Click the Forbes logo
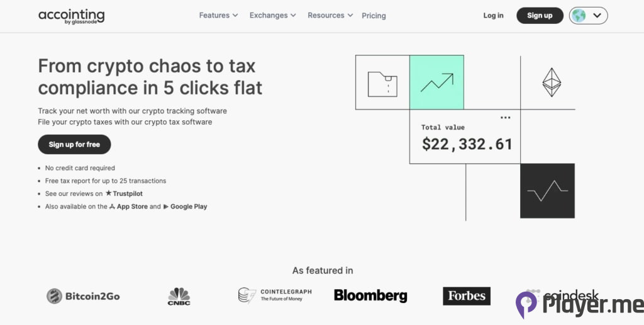 click(x=466, y=296)
